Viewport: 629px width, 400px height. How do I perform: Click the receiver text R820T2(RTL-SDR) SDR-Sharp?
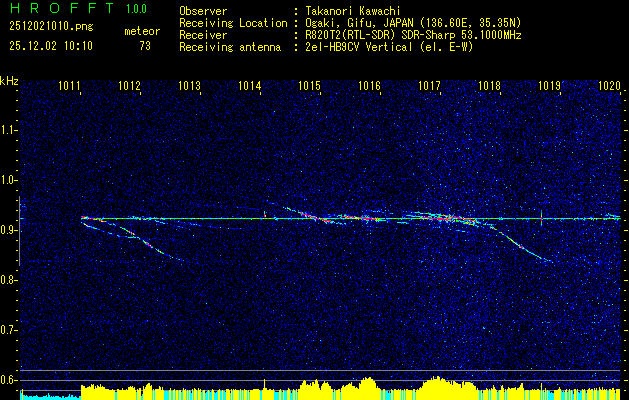click(x=379, y=35)
